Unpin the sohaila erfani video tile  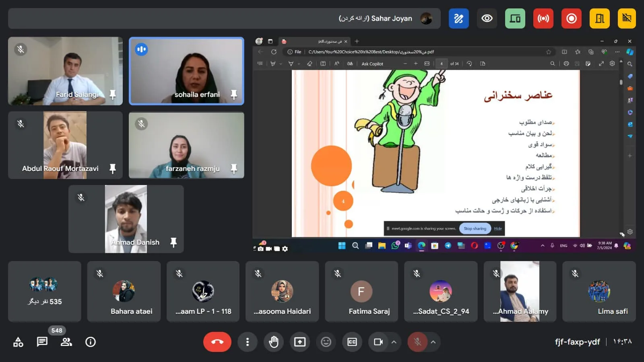tap(234, 95)
